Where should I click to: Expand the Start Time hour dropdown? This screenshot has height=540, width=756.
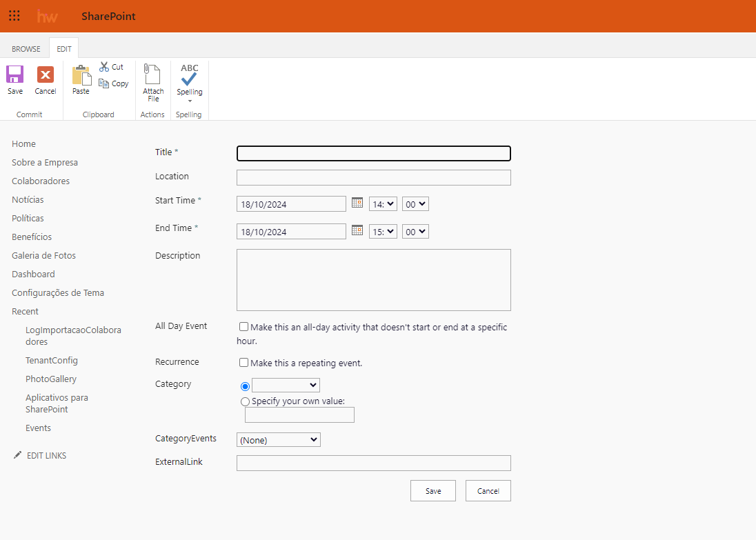383,204
